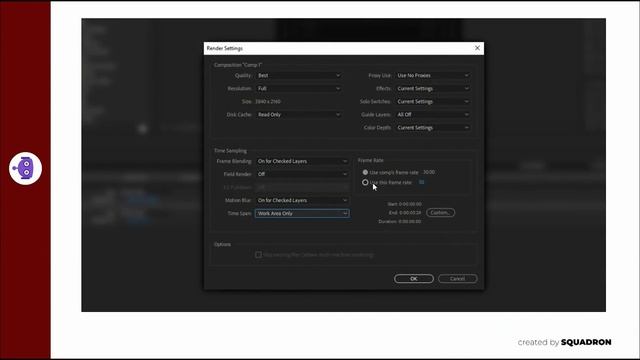Click the custom frame rate value field
Viewport: 640px width, 360px height.
(422, 182)
